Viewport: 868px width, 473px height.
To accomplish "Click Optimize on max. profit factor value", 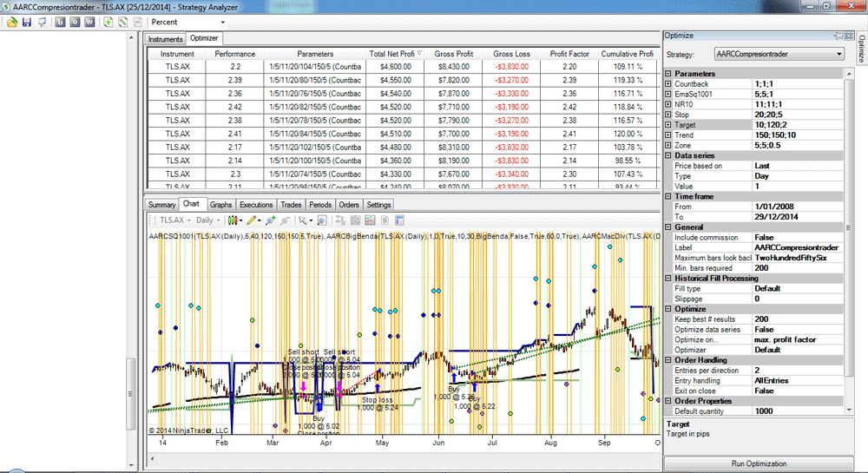I will click(797, 339).
